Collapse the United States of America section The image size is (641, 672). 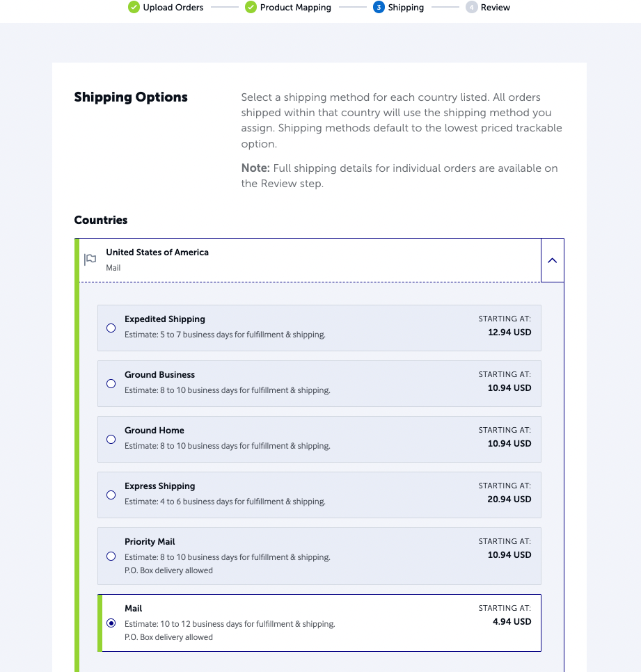pos(553,259)
